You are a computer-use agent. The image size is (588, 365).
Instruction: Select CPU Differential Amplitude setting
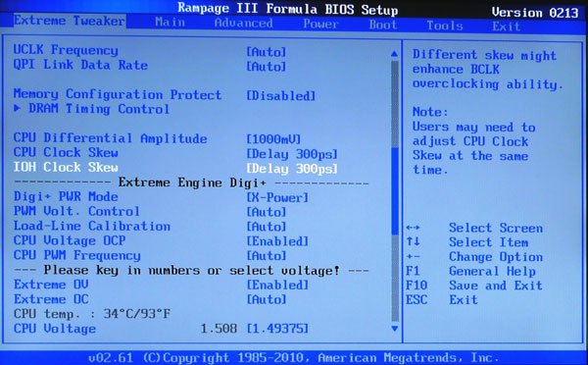(110, 138)
